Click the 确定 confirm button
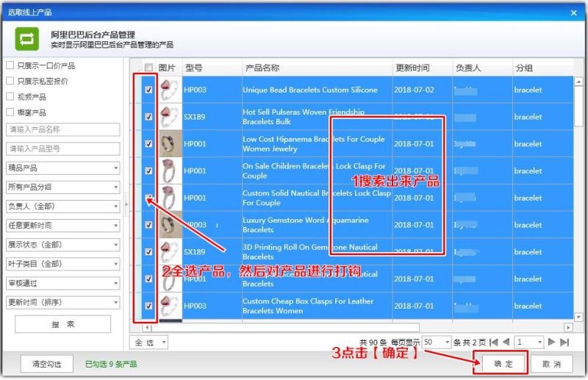Viewport: 588px width, 380px height. [503, 364]
